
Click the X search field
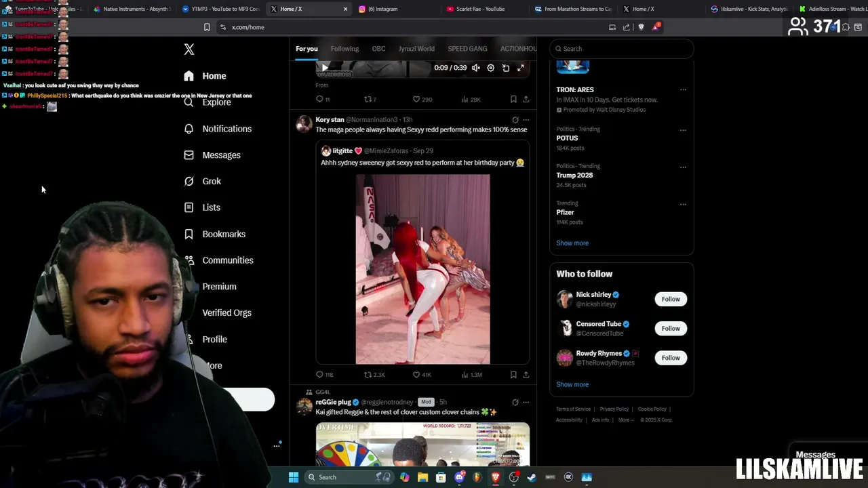tap(621, 49)
